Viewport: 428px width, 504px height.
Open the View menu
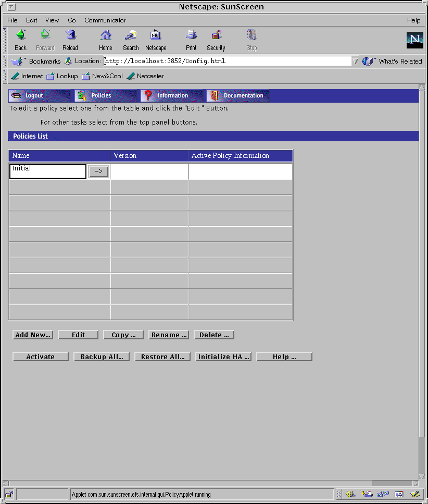tap(52, 20)
